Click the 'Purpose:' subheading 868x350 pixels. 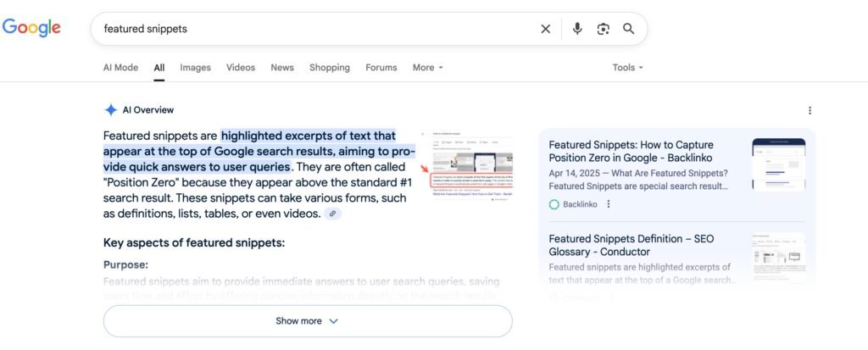pyautogui.click(x=125, y=264)
